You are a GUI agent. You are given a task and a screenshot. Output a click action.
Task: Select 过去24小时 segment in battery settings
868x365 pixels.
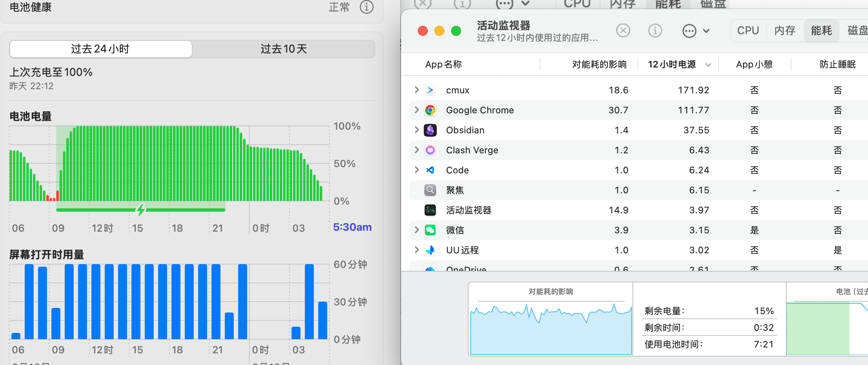coord(100,49)
